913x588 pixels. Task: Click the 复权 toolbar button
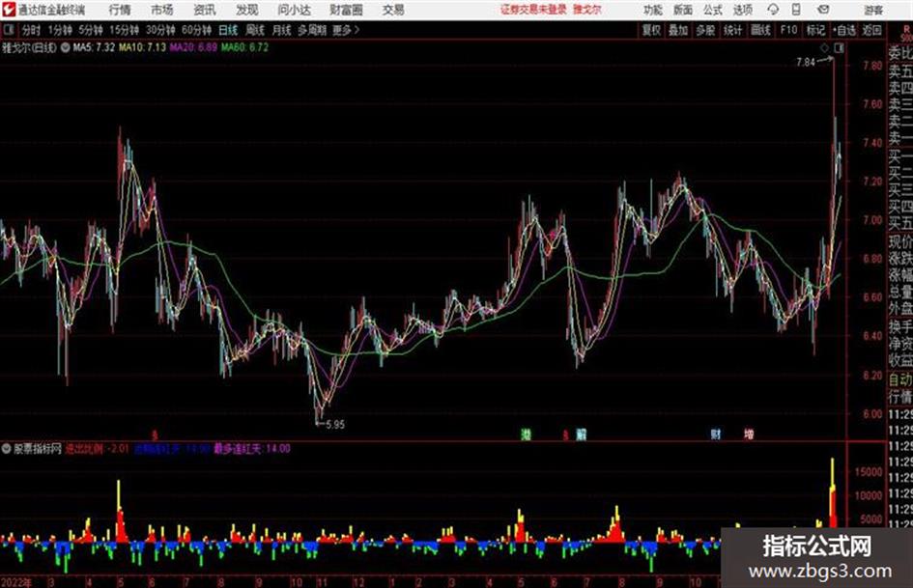click(651, 30)
